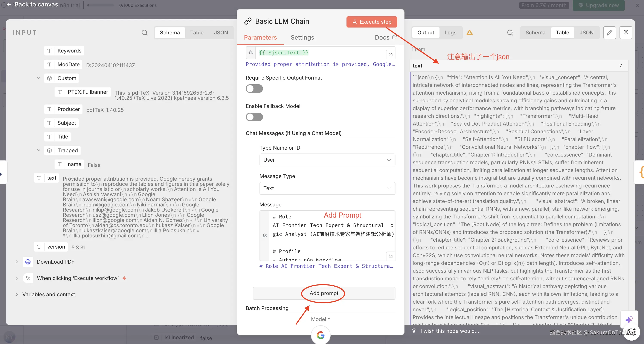Click the pin output data icon
The image size is (644, 344).
click(x=626, y=33)
